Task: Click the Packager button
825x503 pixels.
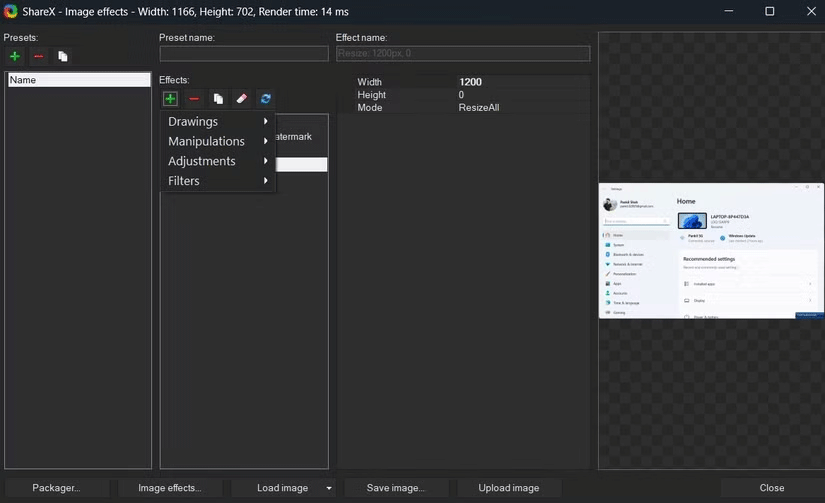Action: point(56,488)
